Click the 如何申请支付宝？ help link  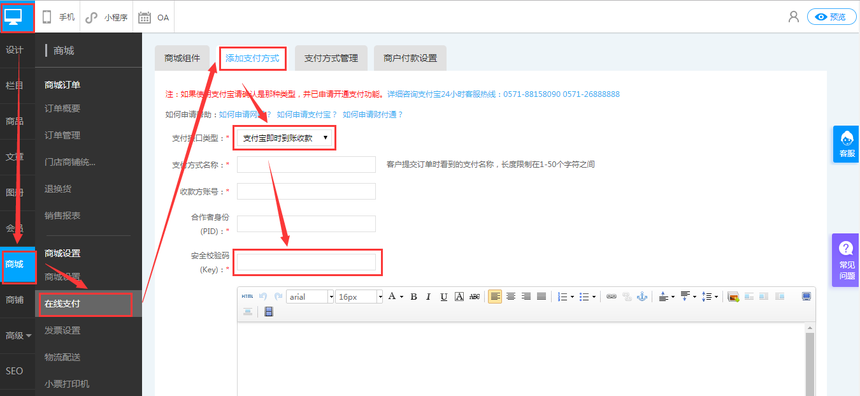[x=307, y=115]
